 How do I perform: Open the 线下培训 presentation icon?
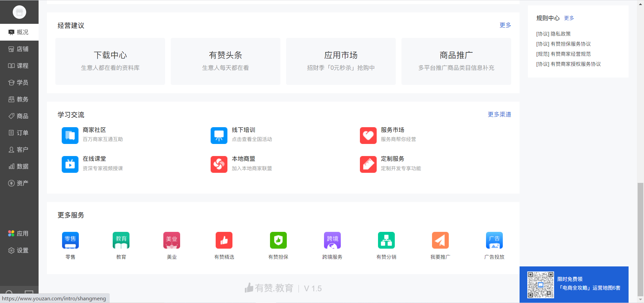219,135
